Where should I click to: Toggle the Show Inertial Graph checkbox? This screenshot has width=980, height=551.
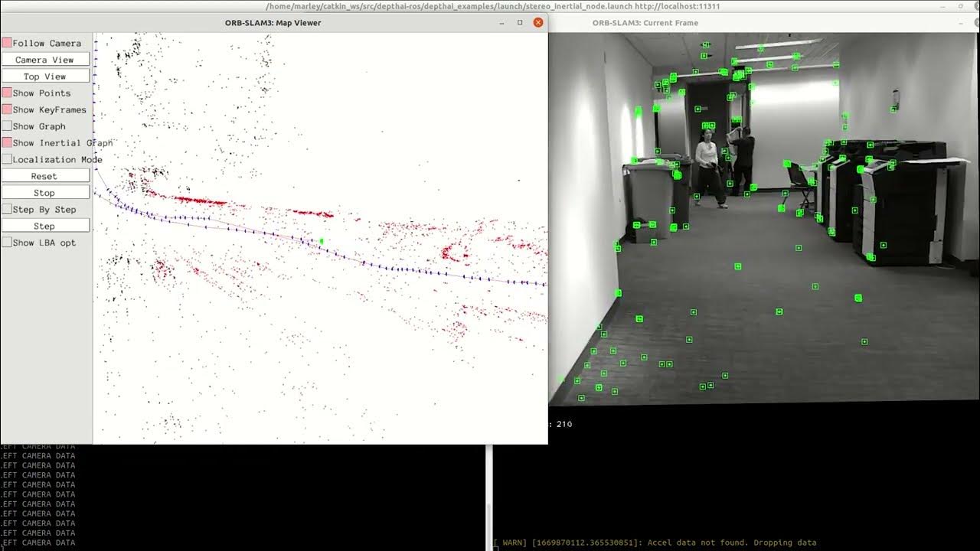coord(7,143)
